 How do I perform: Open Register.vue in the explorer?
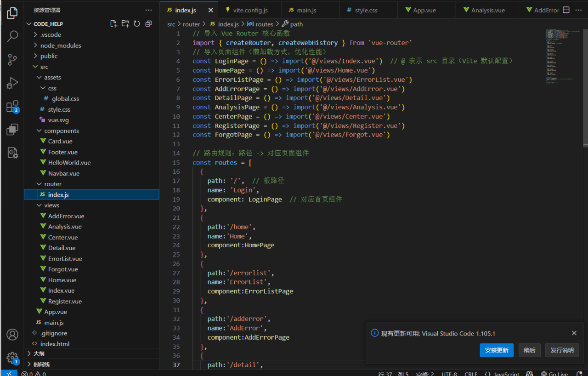tap(91, 302)
